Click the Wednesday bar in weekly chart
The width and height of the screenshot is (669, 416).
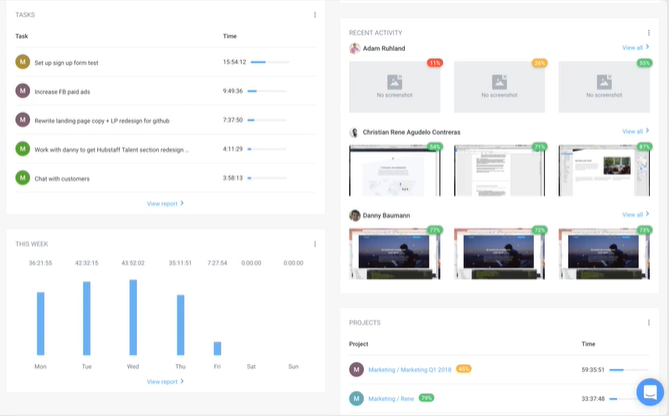click(x=133, y=317)
